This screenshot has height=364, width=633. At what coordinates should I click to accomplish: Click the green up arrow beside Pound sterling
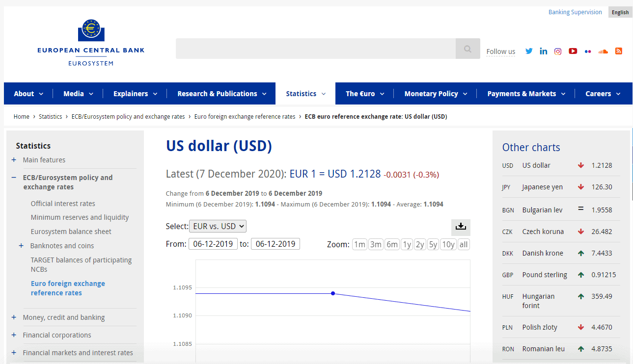581,275
